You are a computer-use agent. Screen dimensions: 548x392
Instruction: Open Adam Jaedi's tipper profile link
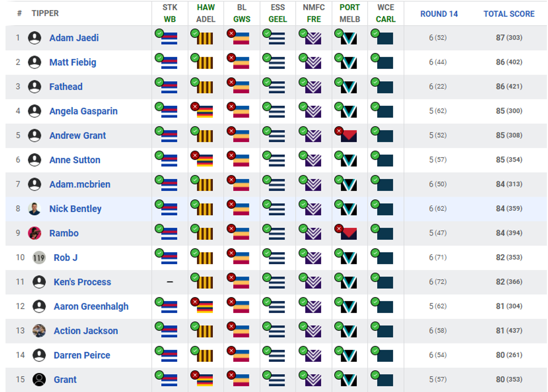(x=74, y=38)
